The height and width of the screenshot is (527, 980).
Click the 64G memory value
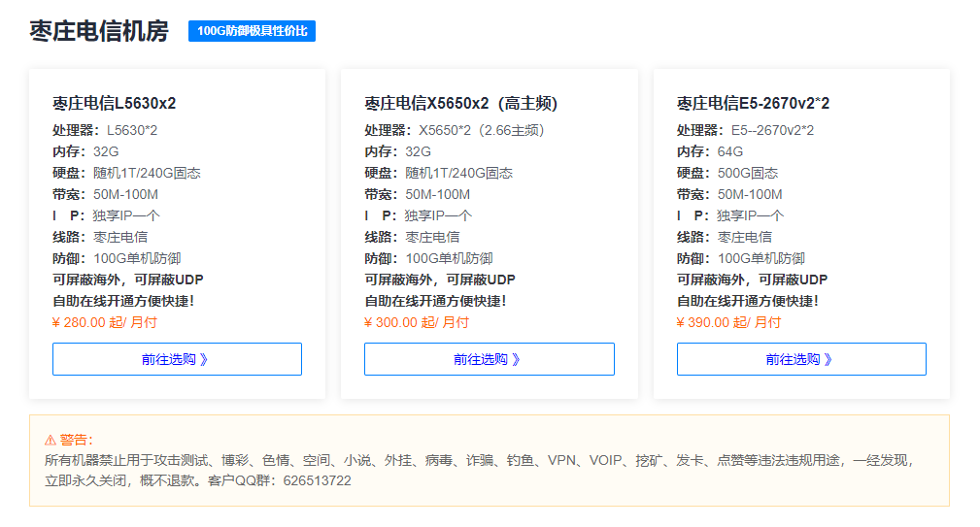pos(730,151)
